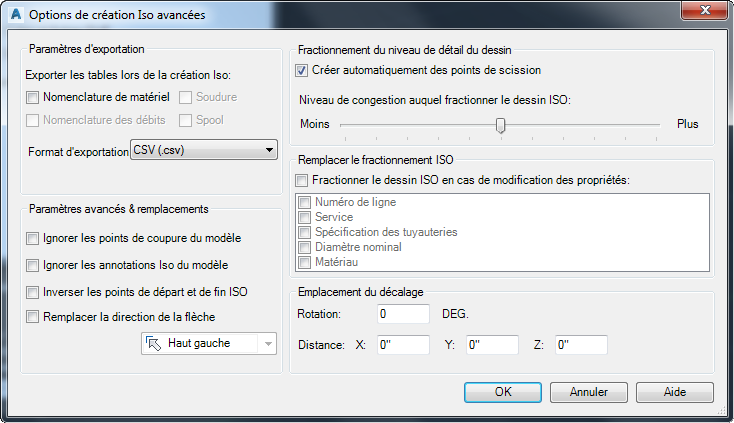Check Inverser les points de départ et de fin ISO
Viewport: 734px width, 423px height.
pos(32,292)
